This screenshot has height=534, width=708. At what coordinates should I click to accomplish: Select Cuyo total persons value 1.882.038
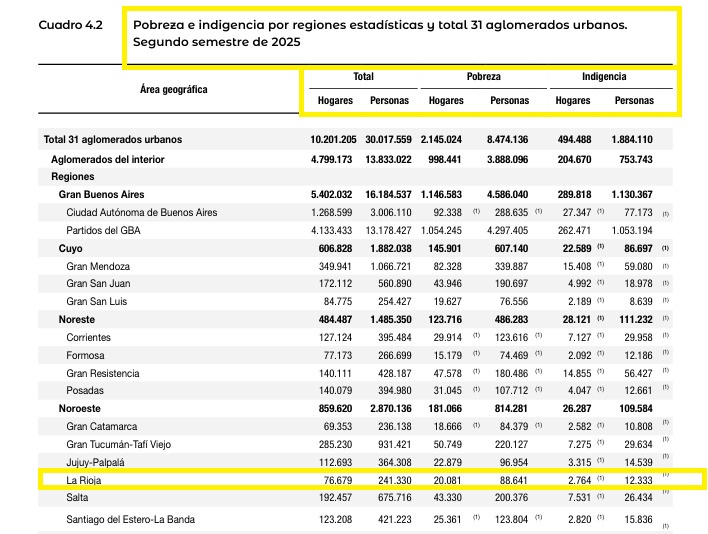(391, 248)
